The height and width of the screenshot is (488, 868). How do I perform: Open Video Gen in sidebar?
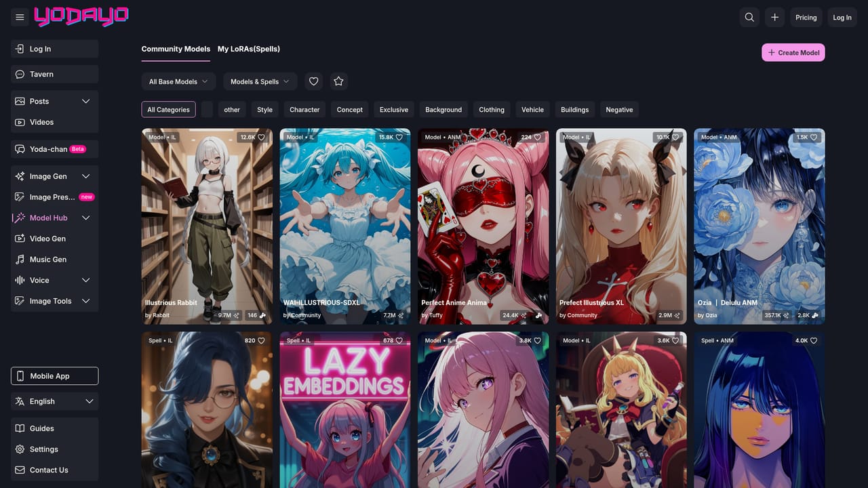click(54, 239)
